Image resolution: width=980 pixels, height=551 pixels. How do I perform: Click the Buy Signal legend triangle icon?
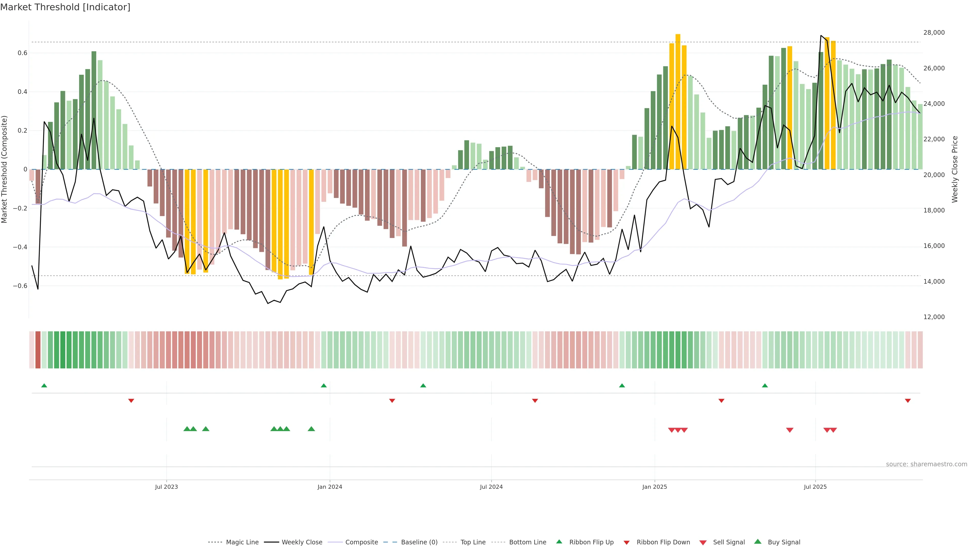coord(758,542)
